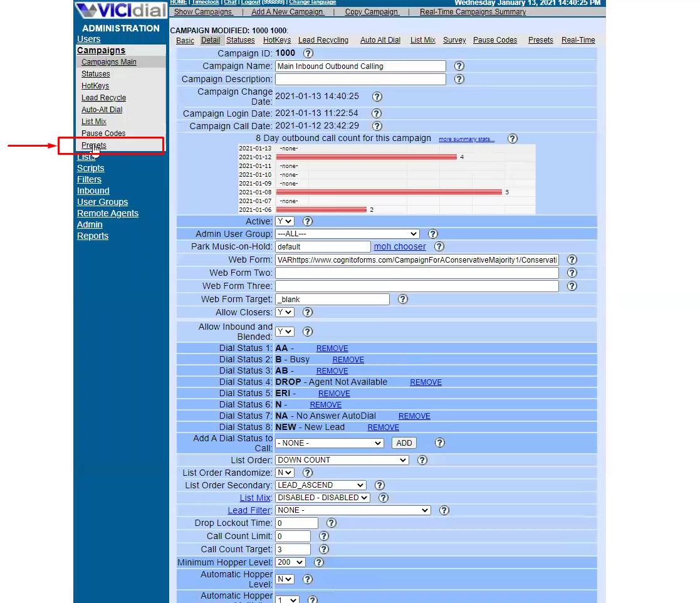Open Minimum Hopper Level dropdown
The image size is (700, 603).
(290, 562)
